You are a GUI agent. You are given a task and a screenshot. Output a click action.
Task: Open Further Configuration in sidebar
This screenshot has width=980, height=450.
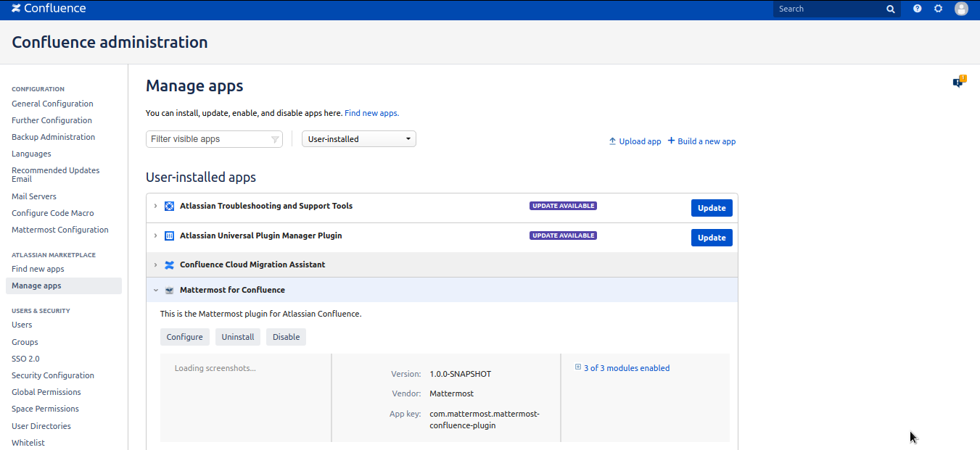click(x=52, y=120)
